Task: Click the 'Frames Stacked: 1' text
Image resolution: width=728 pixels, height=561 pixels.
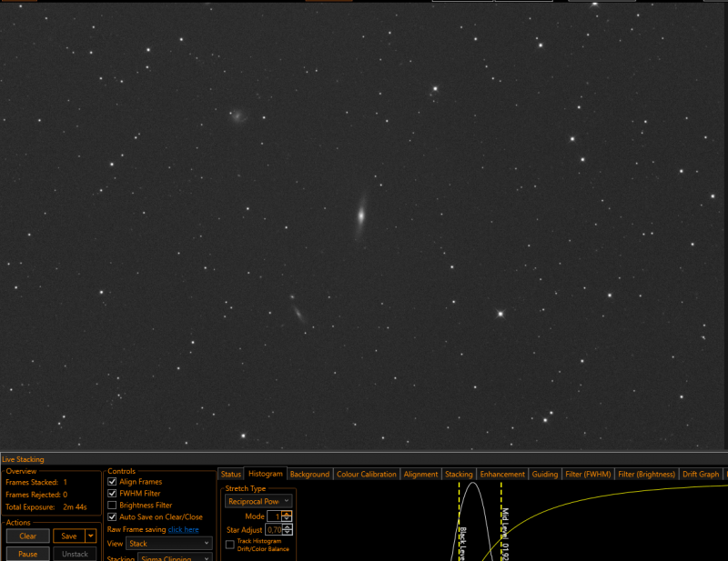Action: [36, 482]
